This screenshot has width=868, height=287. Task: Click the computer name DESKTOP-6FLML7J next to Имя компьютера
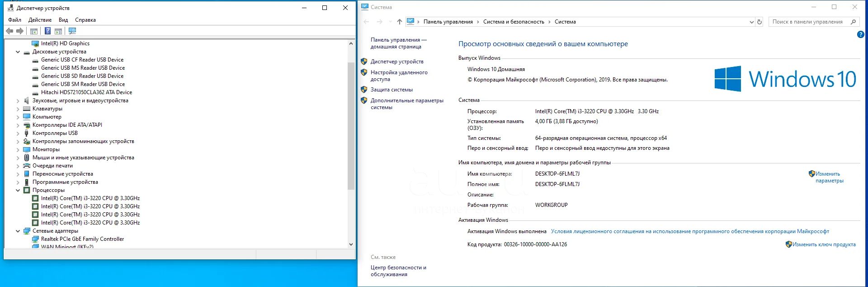(x=557, y=174)
